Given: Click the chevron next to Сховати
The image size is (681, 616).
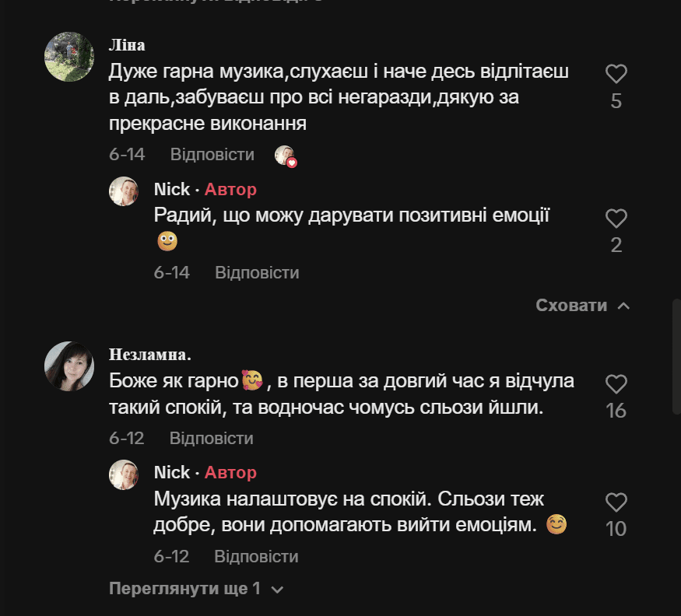Looking at the screenshot, I should [623, 306].
